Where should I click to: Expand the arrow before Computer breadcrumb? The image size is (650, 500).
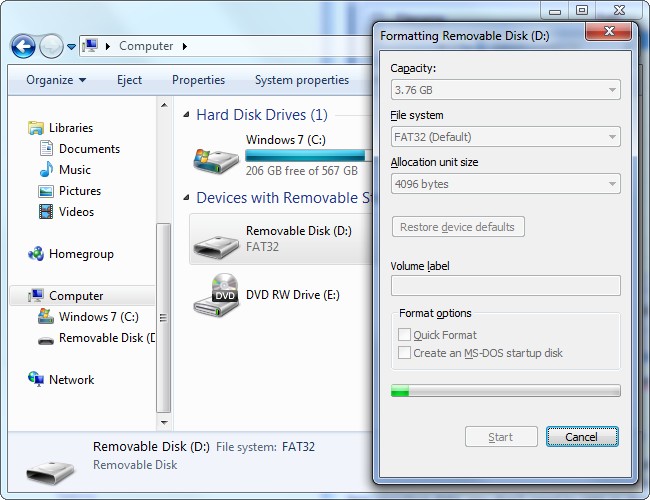pos(108,46)
